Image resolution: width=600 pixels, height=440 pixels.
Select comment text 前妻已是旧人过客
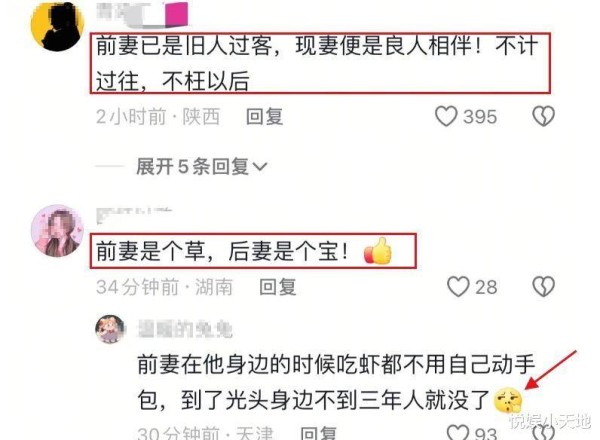[184, 46]
